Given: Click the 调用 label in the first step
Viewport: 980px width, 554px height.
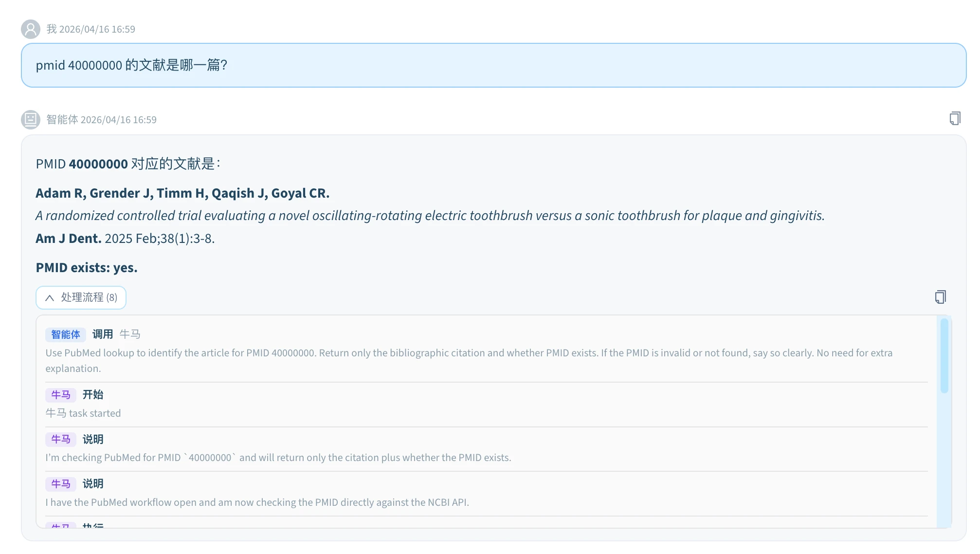Looking at the screenshot, I should [103, 334].
